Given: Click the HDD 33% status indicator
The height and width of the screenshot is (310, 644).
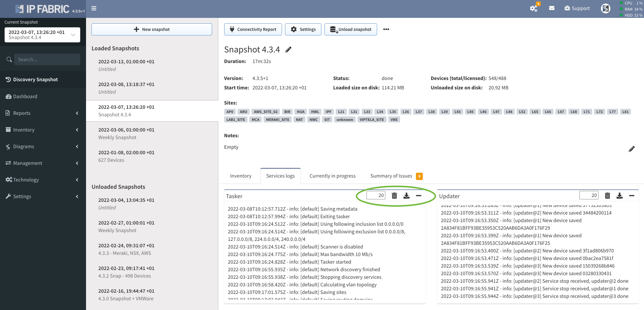Looking at the screenshot, I should pos(631,15).
